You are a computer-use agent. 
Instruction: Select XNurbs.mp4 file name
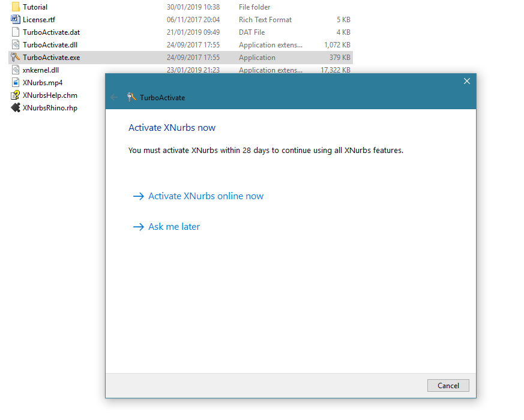(43, 83)
